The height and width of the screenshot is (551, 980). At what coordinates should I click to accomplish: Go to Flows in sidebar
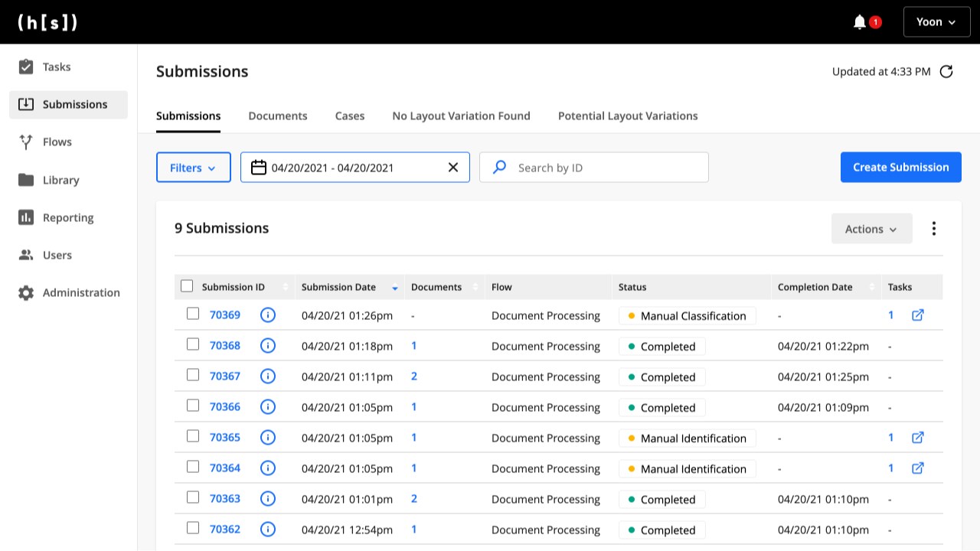(57, 142)
